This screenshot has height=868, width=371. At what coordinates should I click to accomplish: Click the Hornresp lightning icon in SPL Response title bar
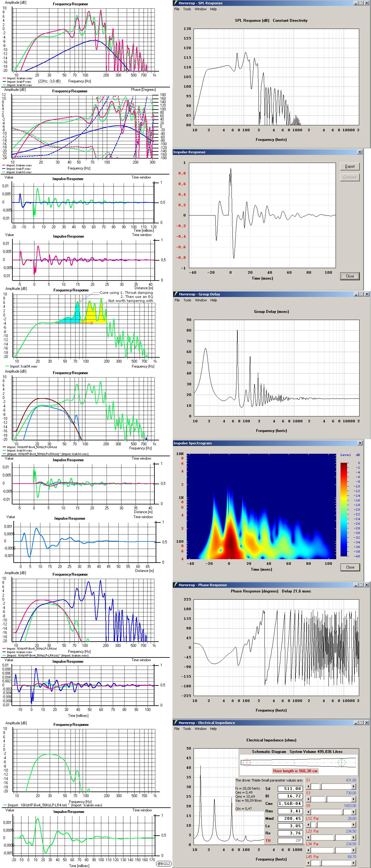pyautogui.click(x=175, y=3)
